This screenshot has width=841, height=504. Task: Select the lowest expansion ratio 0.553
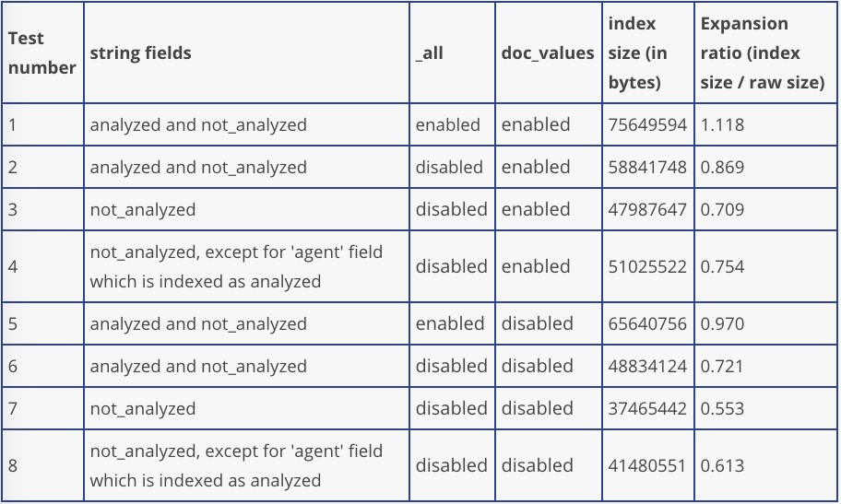click(723, 409)
